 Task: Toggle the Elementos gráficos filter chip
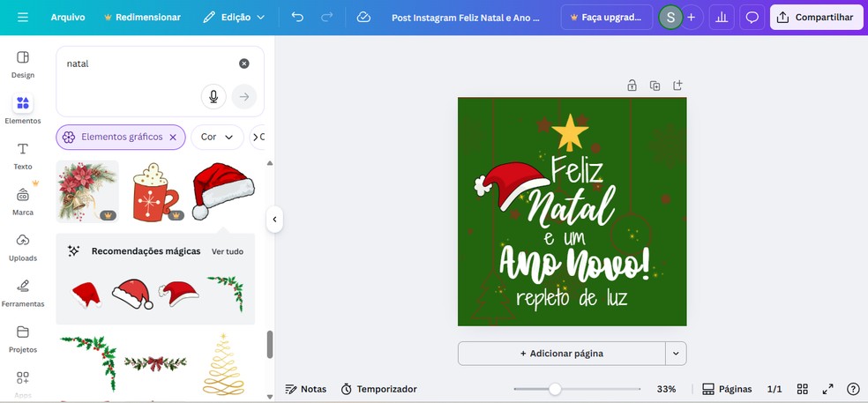pos(121,137)
